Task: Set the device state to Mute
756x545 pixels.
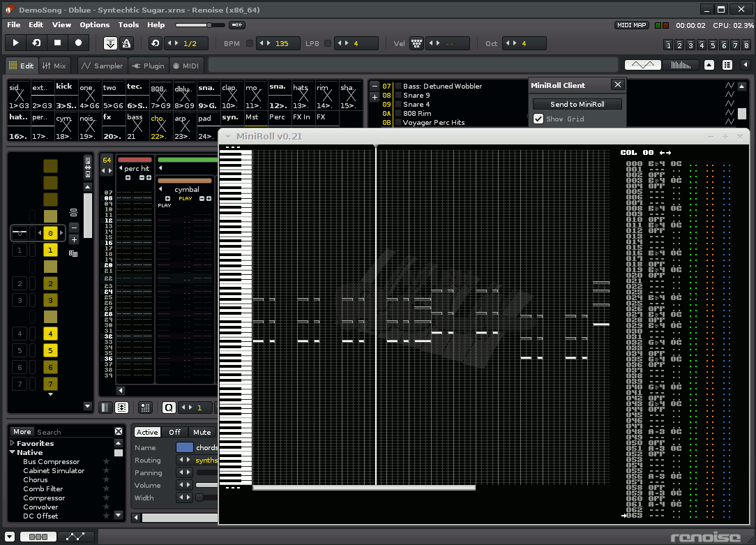Action: click(202, 432)
